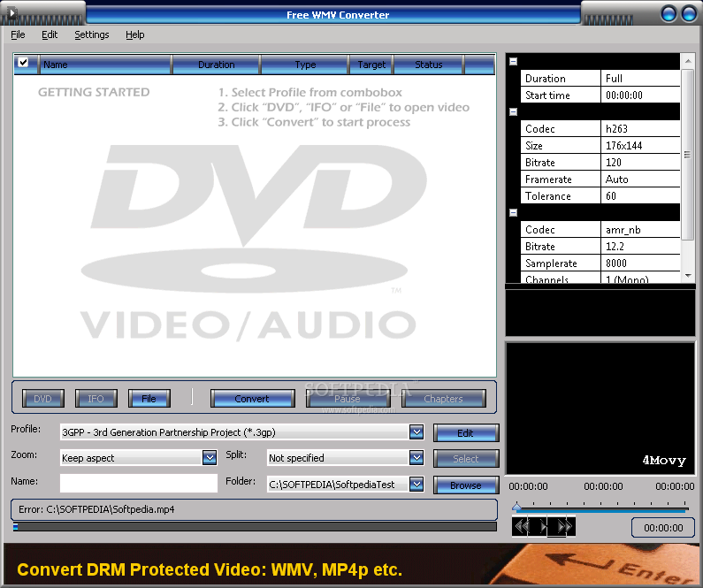The width and height of the screenshot is (703, 588).
Task: Toggle the select-all checkbox in list header
Action: click(x=23, y=63)
